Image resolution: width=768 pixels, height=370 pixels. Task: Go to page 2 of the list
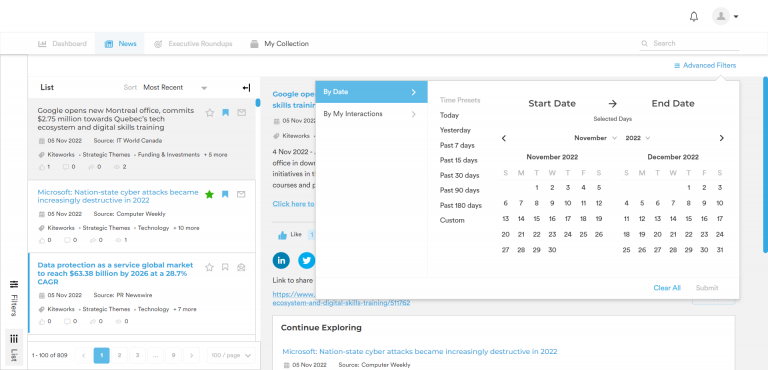point(119,355)
